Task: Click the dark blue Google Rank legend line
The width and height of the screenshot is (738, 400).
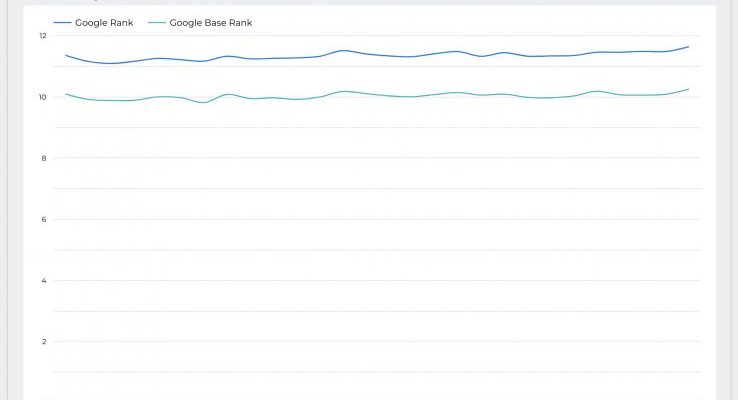Action: tap(62, 22)
